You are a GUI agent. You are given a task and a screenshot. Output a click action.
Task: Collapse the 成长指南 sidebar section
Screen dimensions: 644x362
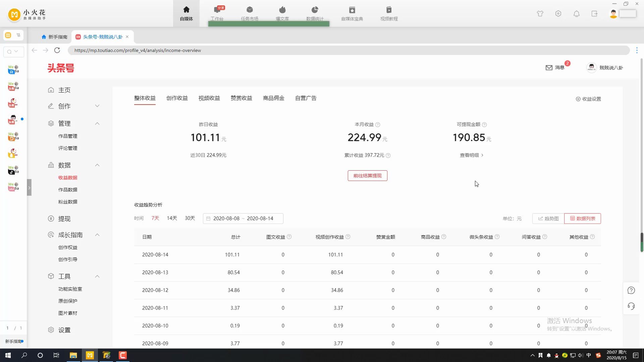tap(97, 235)
